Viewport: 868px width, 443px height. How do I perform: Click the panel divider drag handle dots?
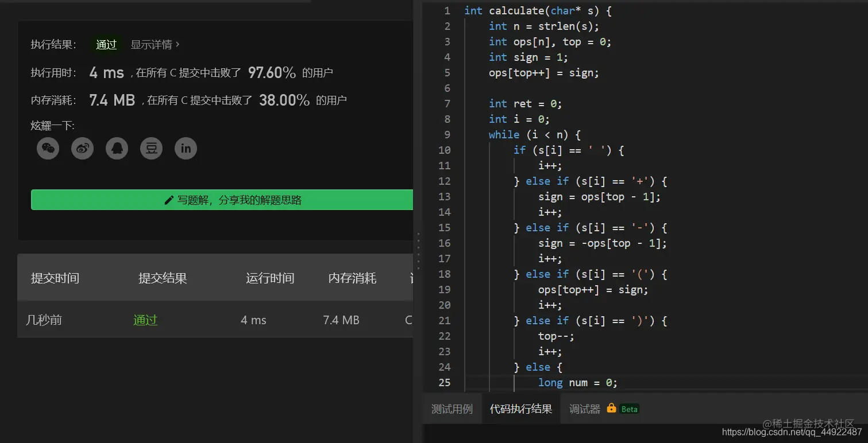click(418, 251)
